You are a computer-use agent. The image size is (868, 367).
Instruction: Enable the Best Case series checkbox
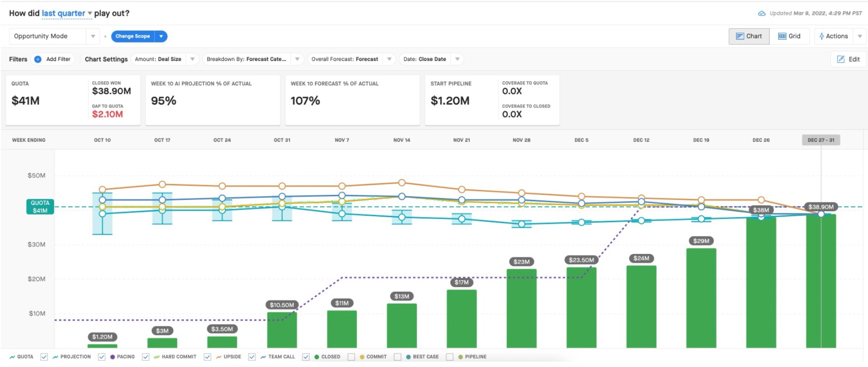397,357
